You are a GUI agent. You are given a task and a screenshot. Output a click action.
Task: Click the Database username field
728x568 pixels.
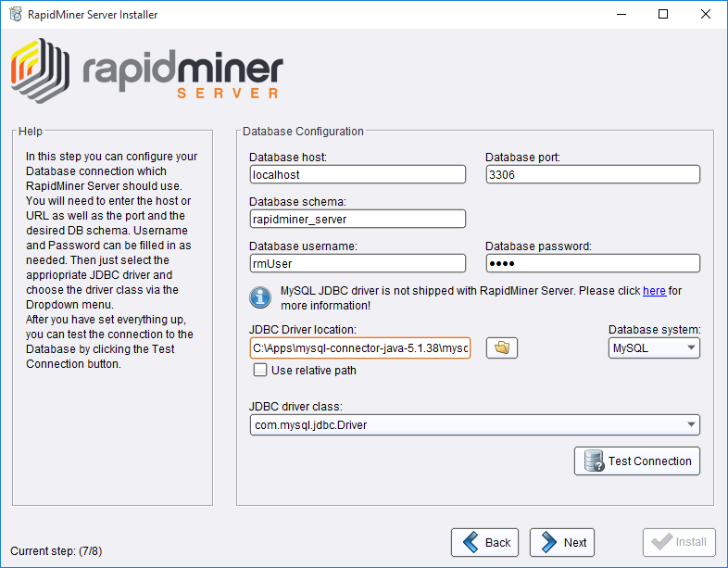358,263
